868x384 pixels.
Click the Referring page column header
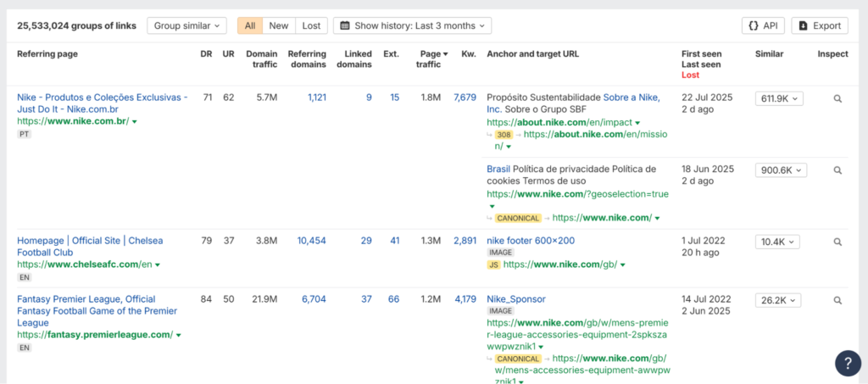pos(47,54)
